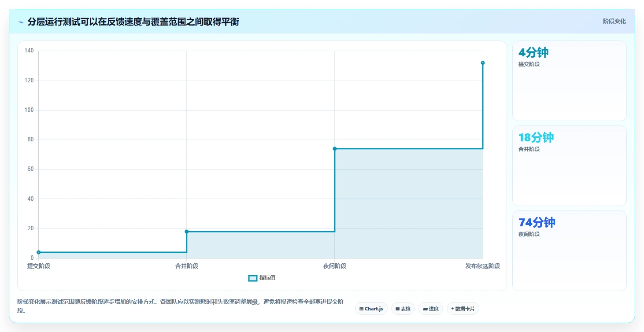The width and height of the screenshot is (644, 332).
Task: Click the 提交阶段 x-axis label
Action: coord(39,266)
